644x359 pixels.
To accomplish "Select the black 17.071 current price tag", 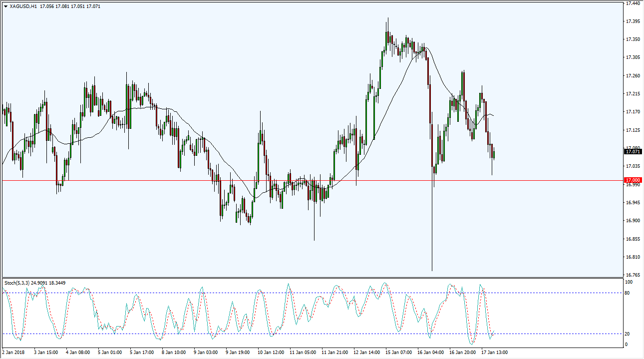I will 633,151.
